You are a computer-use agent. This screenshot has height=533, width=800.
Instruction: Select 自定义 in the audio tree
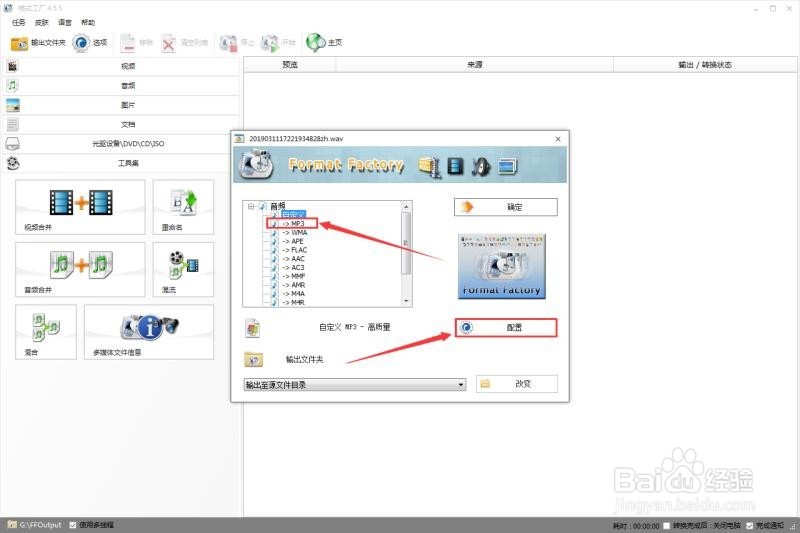293,215
